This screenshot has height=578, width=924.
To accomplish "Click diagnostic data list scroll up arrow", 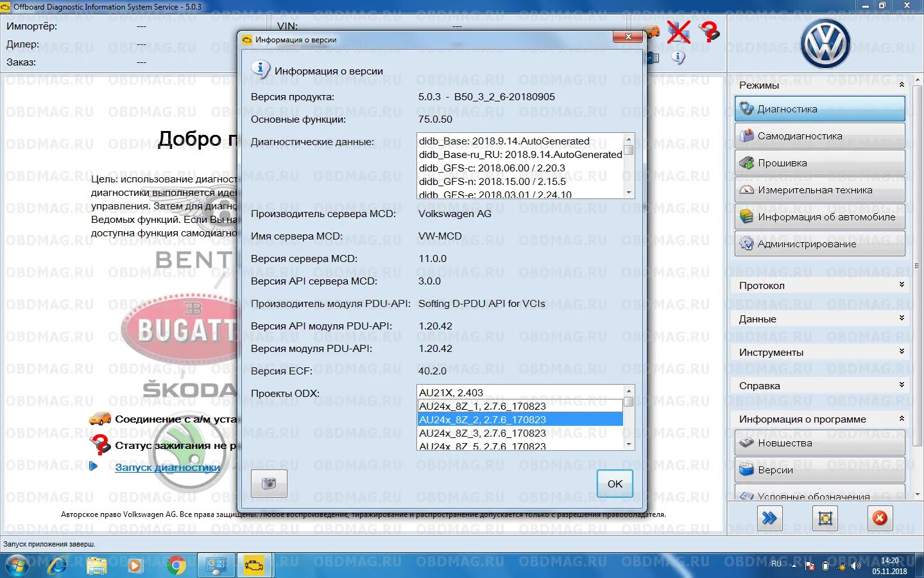I will tap(629, 139).
